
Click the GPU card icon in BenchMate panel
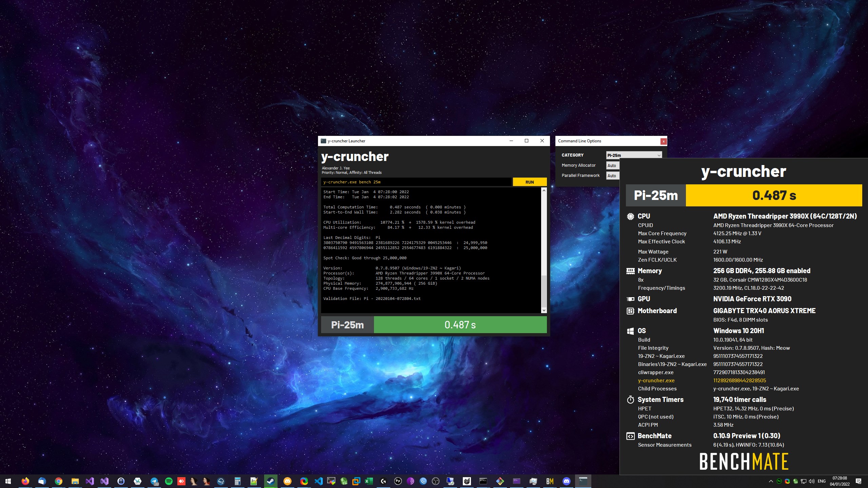pos(630,299)
